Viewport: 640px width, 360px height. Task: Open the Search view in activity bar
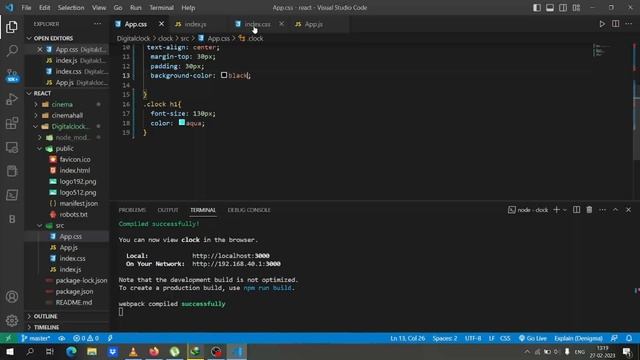pos(12,51)
